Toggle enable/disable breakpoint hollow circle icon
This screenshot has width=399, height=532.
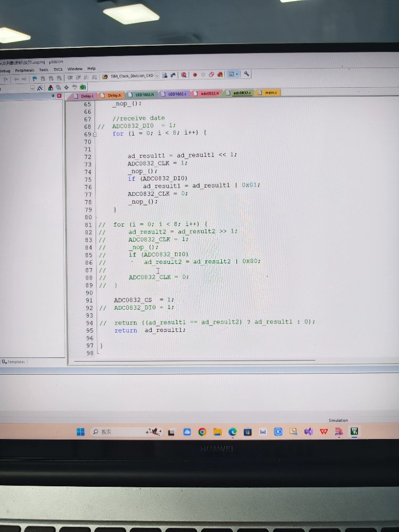(x=203, y=75)
